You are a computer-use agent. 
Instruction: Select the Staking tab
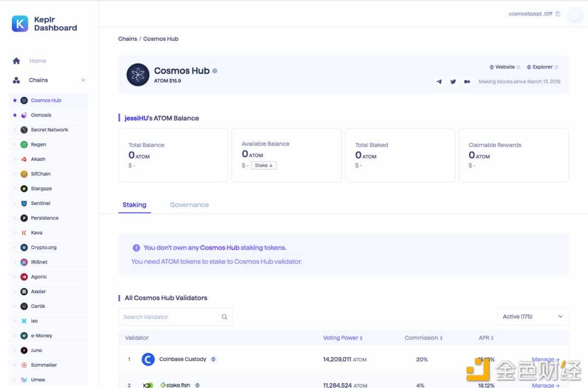click(x=134, y=205)
